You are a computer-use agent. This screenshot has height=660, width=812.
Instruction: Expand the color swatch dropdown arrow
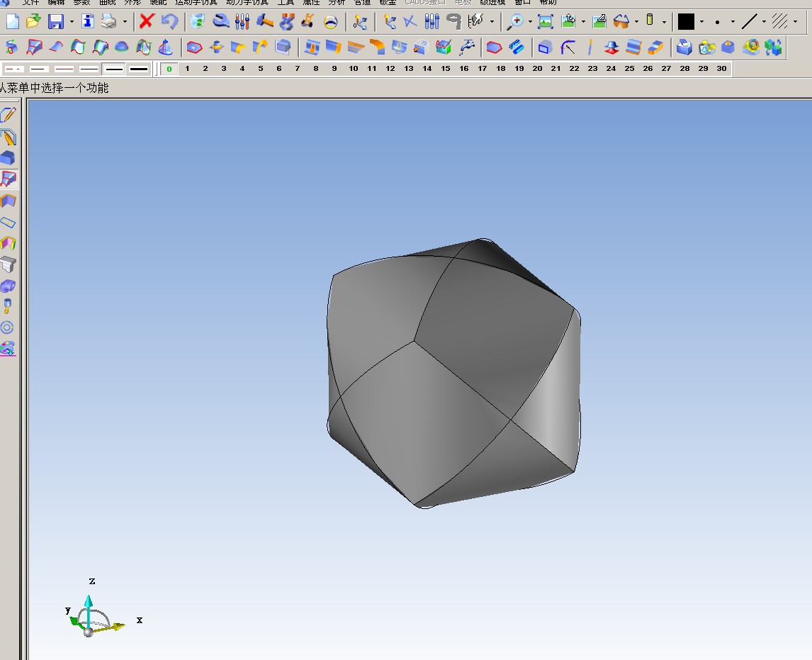point(701,22)
